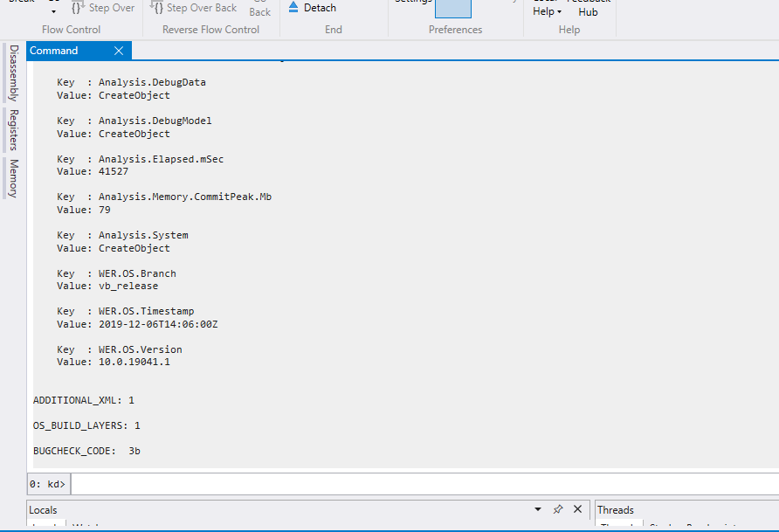Click the Step Over button

[x=103, y=8]
